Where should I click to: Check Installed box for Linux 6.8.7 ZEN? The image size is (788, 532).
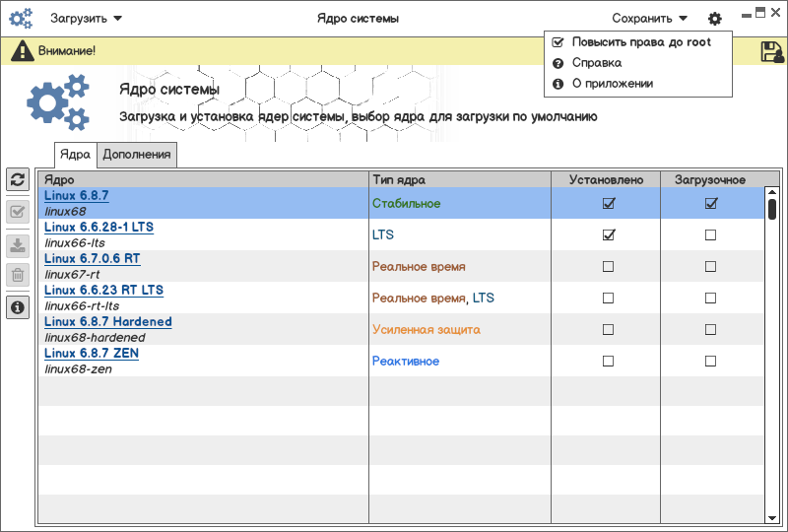coord(608,362)
